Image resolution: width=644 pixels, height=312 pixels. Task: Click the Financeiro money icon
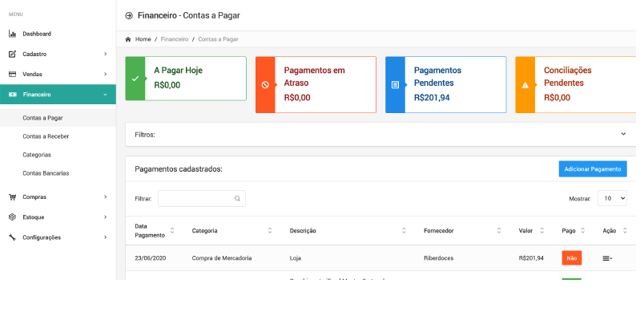coord(12,95)
